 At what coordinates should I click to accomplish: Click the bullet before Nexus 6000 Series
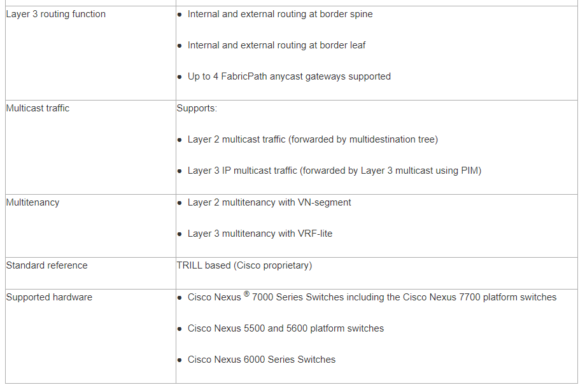coord(180,360)
